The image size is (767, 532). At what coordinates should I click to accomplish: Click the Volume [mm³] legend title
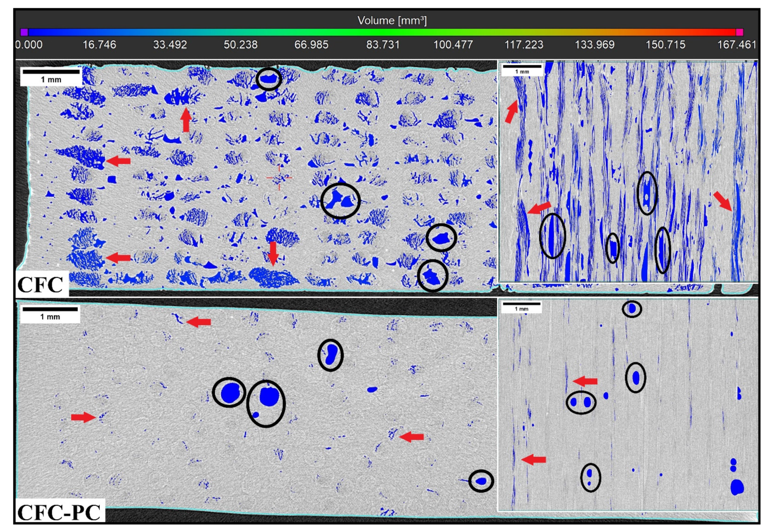point(392,21)
